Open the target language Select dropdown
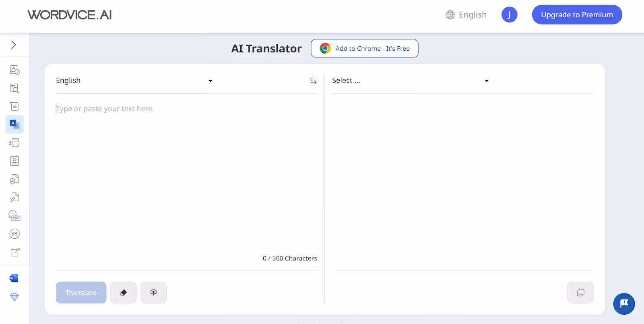This screenshot has width=644, height=324. click(410, 80)
